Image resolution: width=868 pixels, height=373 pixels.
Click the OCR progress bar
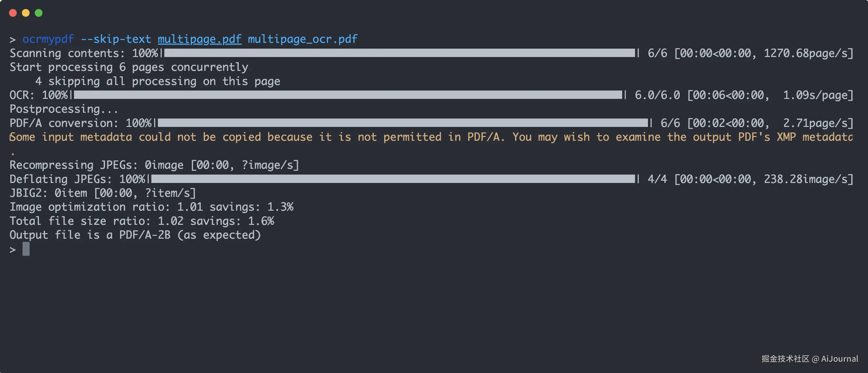click(347, 95)
